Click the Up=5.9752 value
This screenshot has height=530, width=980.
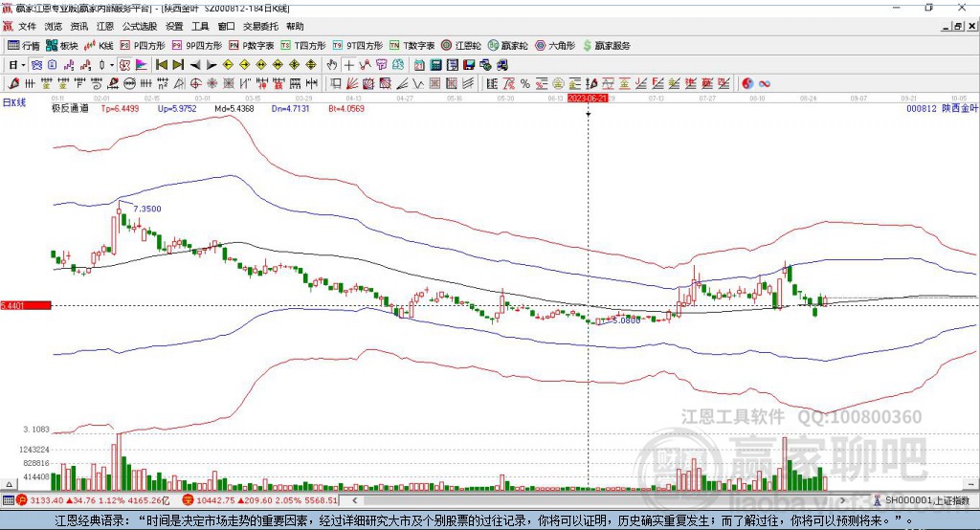(177, 108)
